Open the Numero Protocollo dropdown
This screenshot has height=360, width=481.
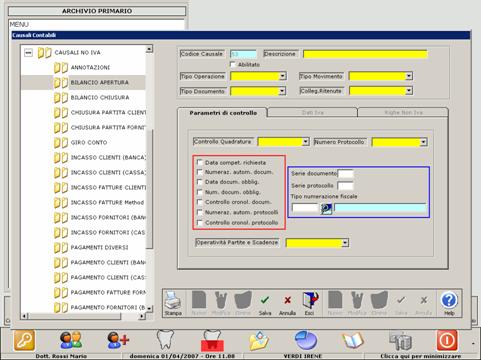click(x=423, y=142)
